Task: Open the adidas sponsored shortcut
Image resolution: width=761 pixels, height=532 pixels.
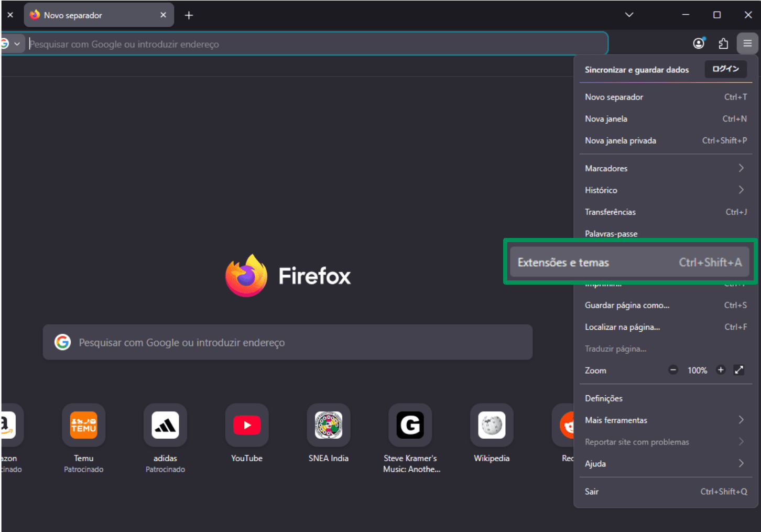Action: tap(165, 425)
